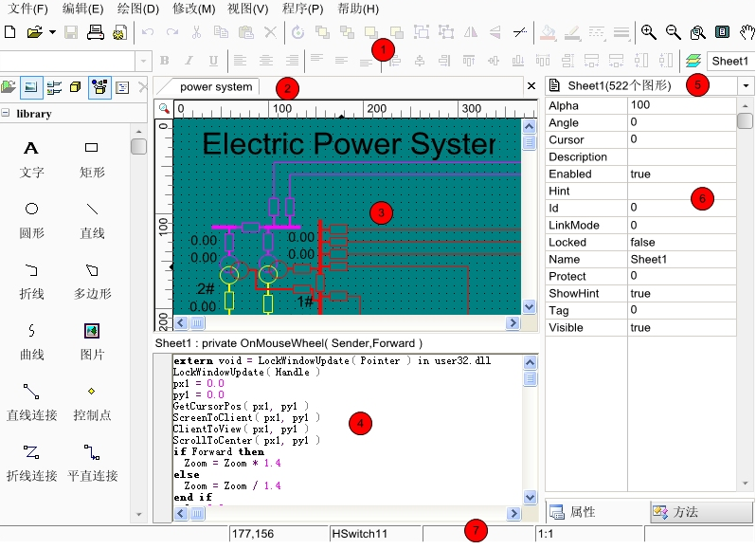756x549 pixels.
Task: Click the Undo arrow icon
Action: [x=148, y=32]
